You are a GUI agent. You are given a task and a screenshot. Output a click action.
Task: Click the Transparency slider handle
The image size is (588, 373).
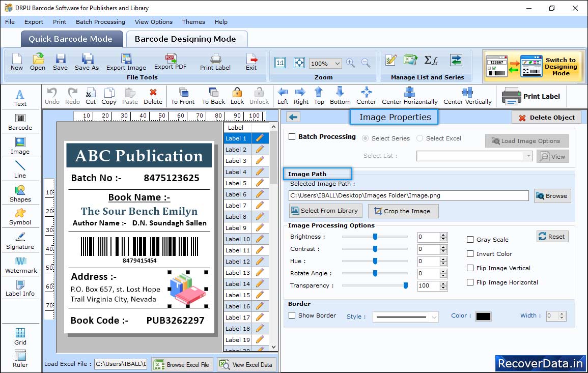tap(405, 285)
